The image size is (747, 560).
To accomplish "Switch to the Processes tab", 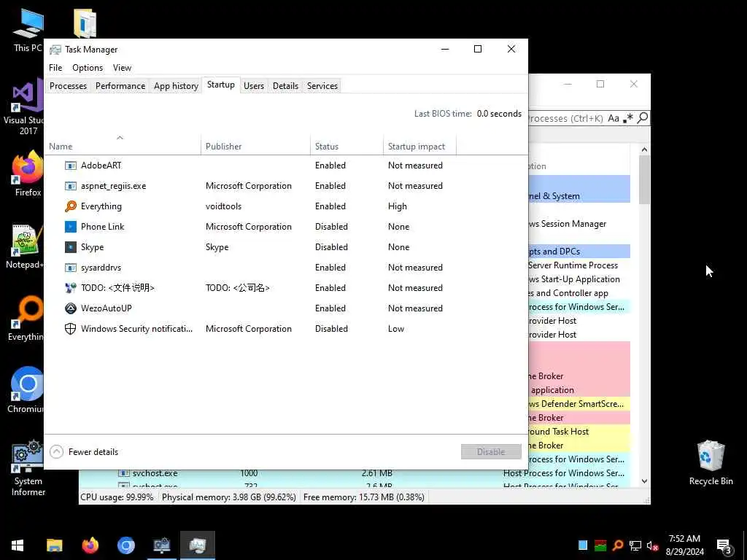I will tap(68, 86).
